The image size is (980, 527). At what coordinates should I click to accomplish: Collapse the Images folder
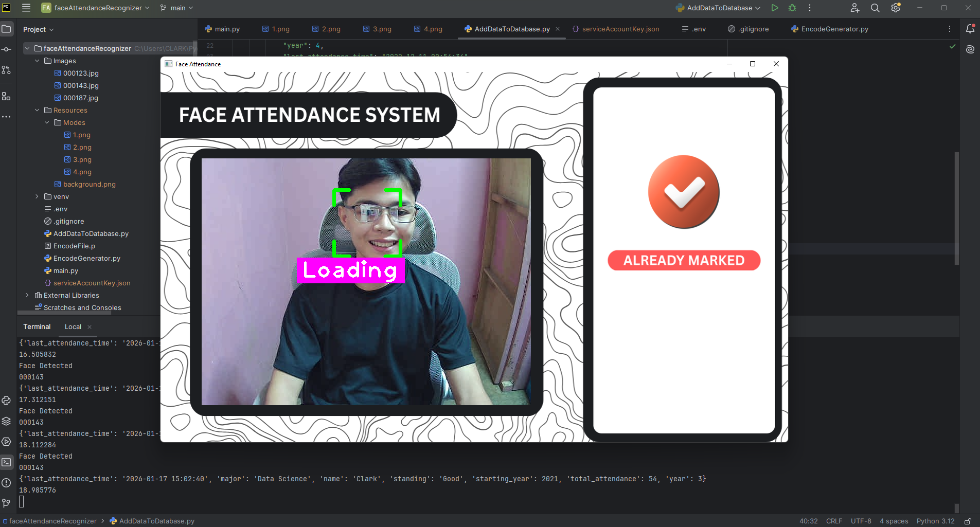tap(37, 61)
